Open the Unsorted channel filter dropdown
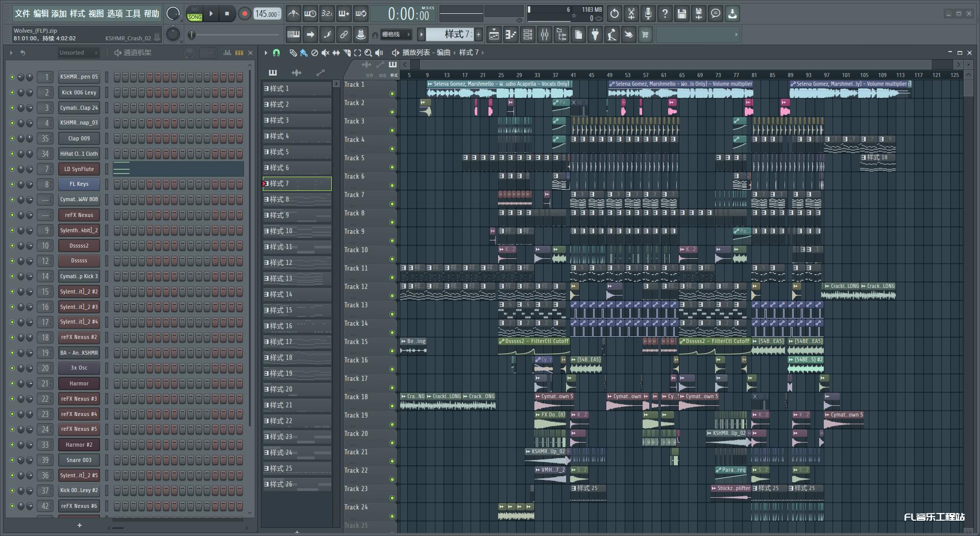 [78, 53]
